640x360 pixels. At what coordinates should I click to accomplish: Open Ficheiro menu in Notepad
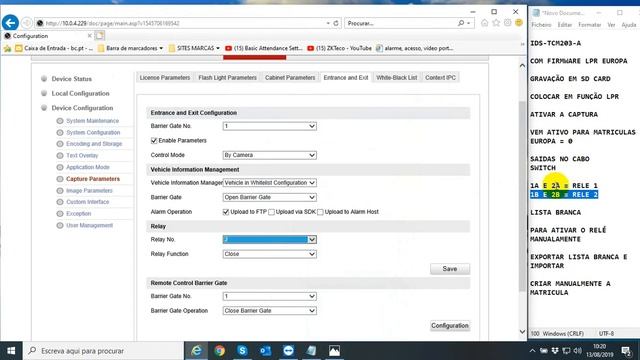click(x=541, y=25)
